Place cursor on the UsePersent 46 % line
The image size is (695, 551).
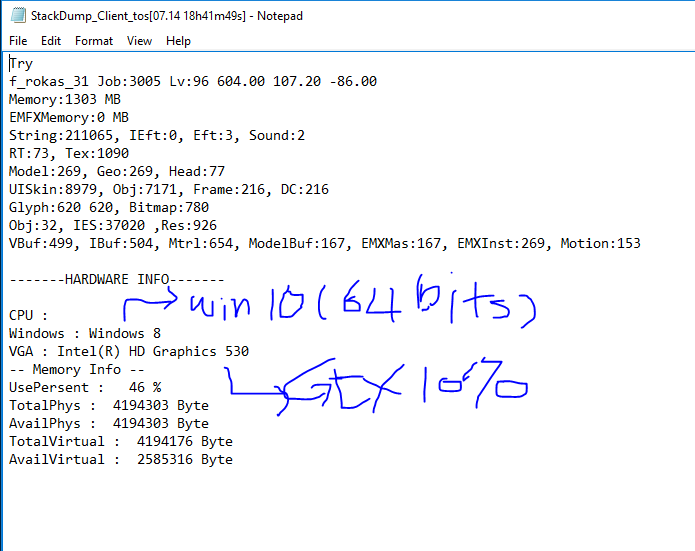click(x=84, y=387)
